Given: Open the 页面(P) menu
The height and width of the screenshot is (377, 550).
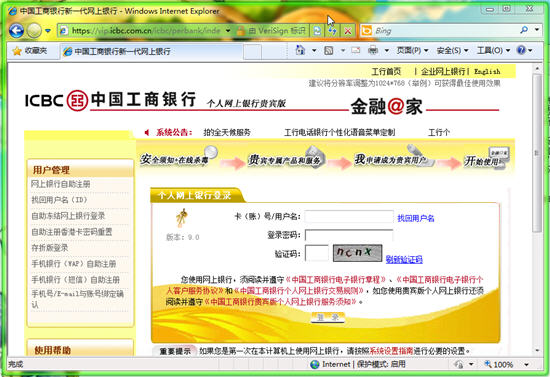Looking at the screenshot, I should pyautogui.click(x=412, y=51).
